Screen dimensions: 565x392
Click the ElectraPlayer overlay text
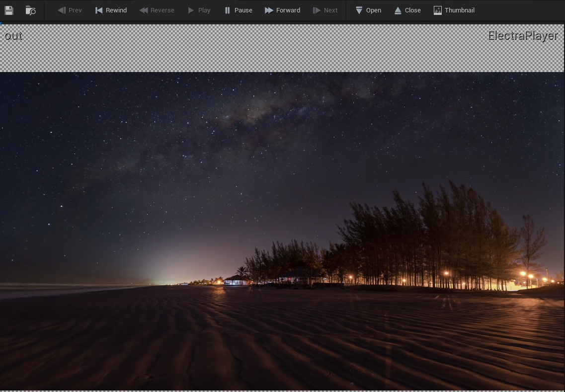pyautogui.click(x=523, y=36)
